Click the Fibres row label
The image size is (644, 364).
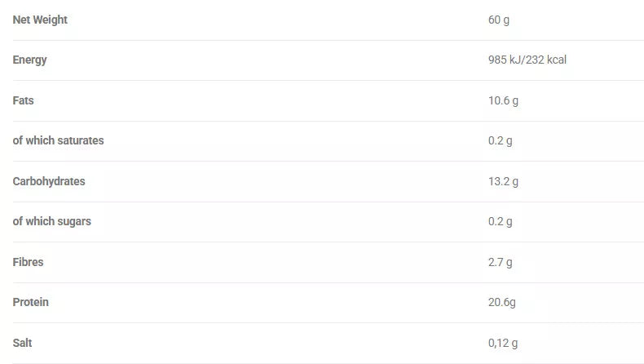28,262
